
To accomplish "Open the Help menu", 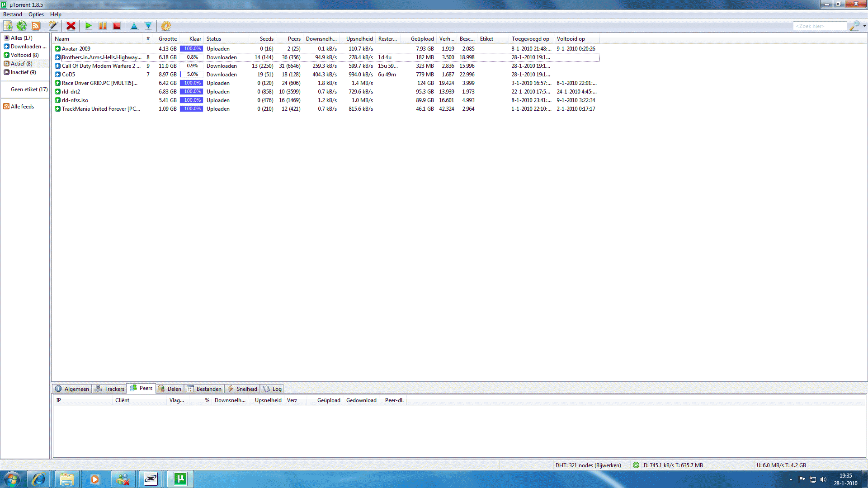I will (x=56, y=14).
